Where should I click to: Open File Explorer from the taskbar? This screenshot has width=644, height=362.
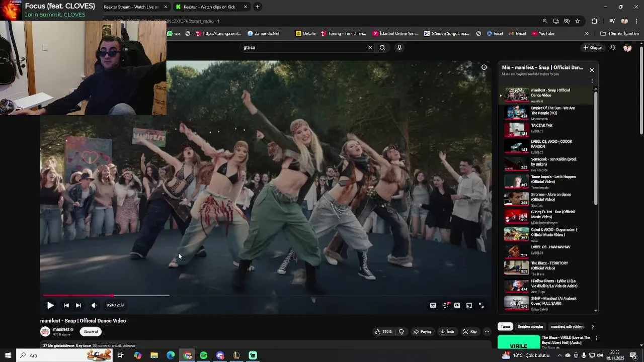(154, 355)
